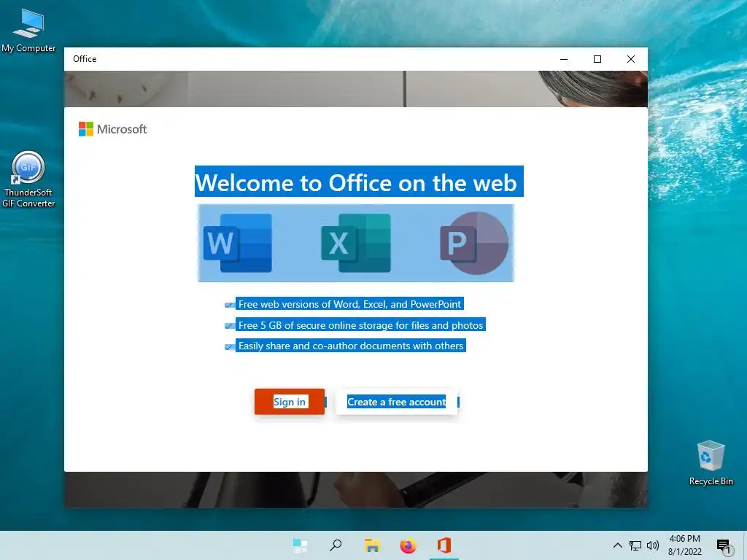Select the Welcome to Office on the web heading
The image size is (747, 560).
356,183
